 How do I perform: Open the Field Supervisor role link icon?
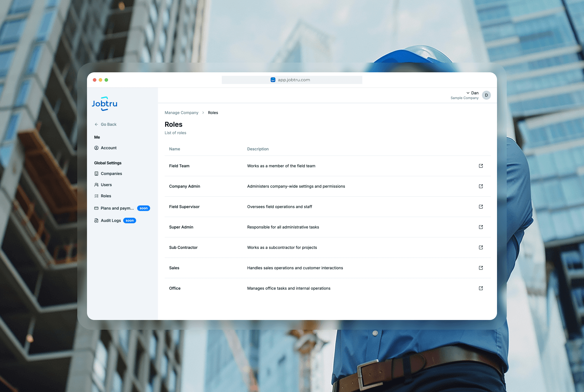pyautogui.click(x=481, y=207)
